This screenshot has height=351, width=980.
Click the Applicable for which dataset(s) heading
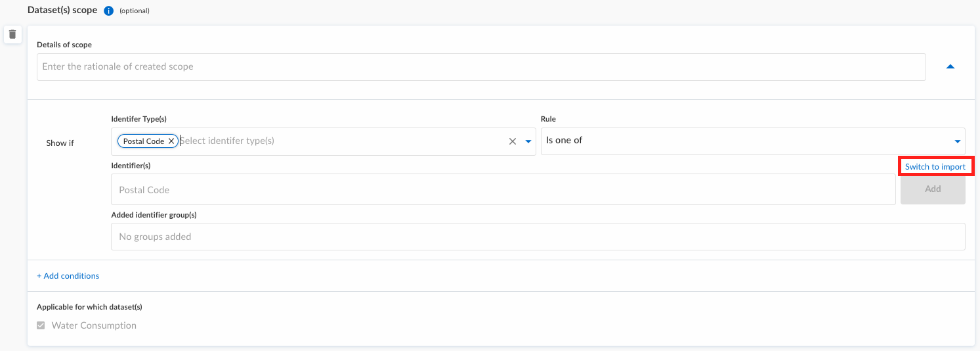(89, 307)
